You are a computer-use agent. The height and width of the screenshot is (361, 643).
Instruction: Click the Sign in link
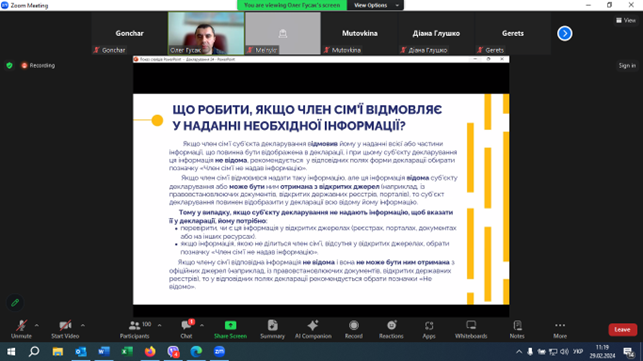[627, 66]
